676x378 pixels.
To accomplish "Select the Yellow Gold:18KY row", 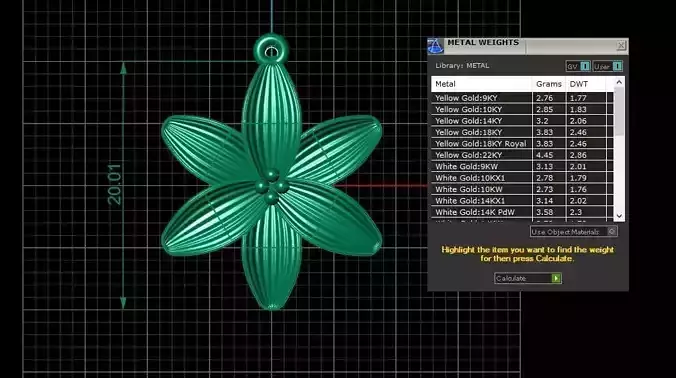I will point(522,132).
